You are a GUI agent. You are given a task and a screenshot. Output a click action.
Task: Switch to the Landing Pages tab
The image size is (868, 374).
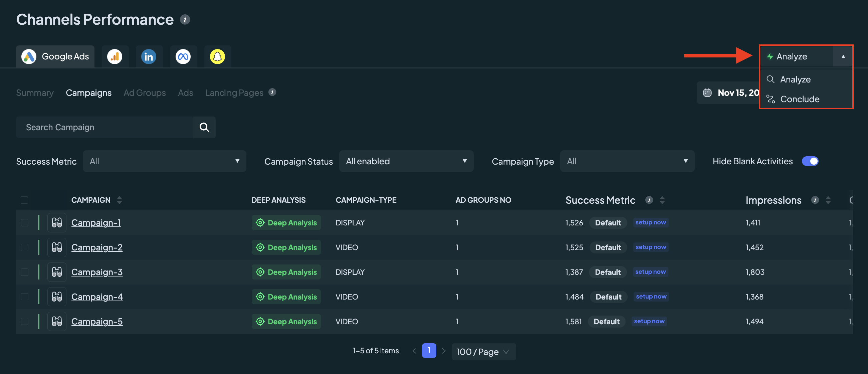click(234, 92)
